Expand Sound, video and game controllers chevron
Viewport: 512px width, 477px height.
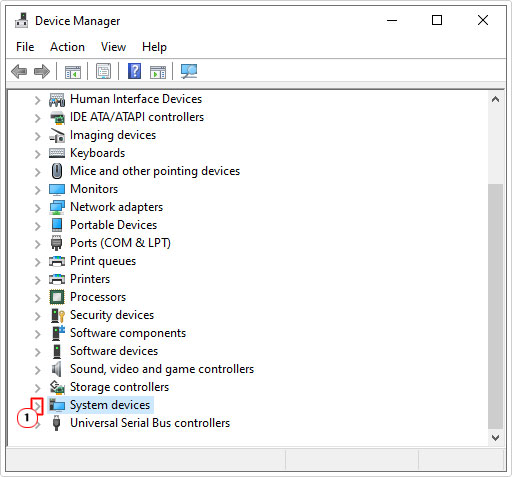coord(37,370)
